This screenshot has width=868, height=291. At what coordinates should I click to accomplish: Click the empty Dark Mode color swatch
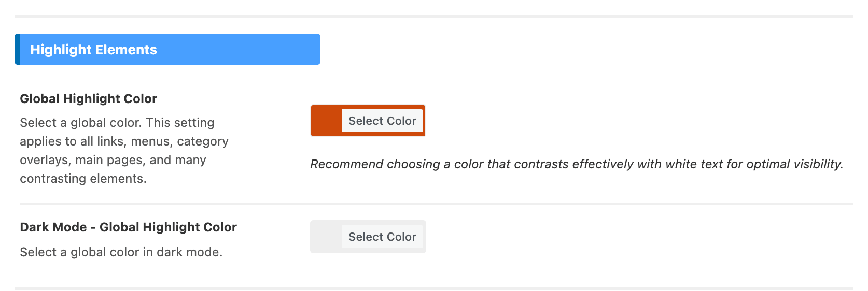(x=327, y=237)
